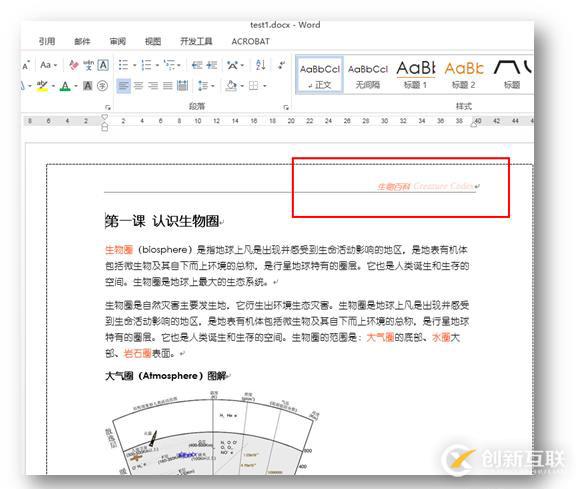Click the orange 岩石圈 link text
The image size is (576, 489).
point(137,353)
